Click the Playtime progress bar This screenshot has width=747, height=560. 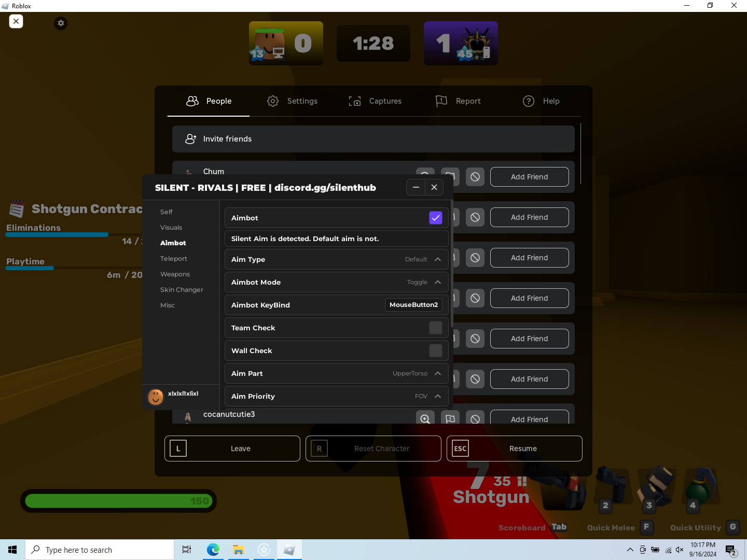coord(74,268)
